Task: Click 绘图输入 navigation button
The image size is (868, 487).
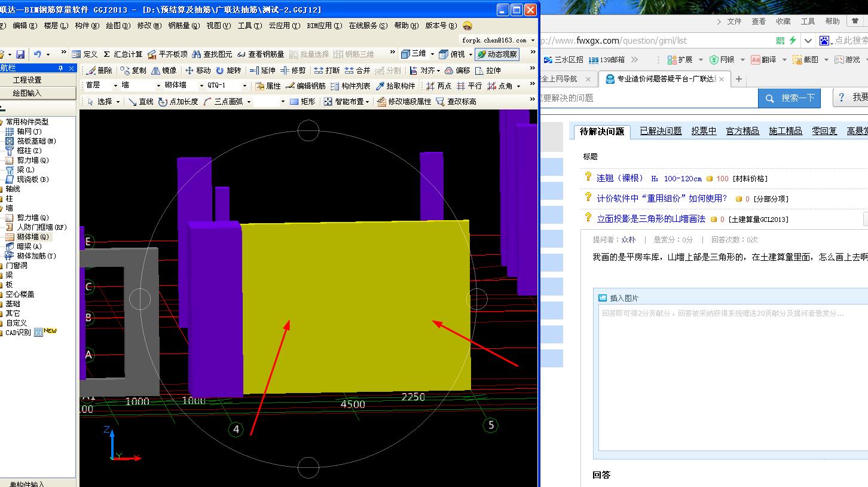Action: [x=28, y=93]
